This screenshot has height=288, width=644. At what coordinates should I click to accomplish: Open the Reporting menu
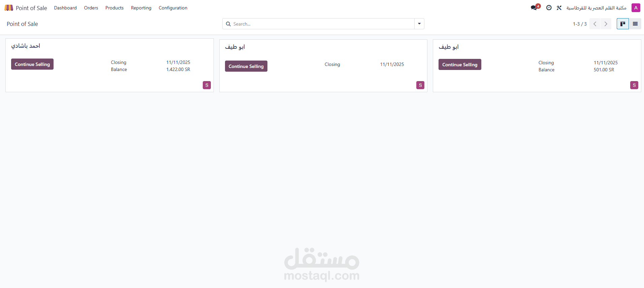coord(141,8)
